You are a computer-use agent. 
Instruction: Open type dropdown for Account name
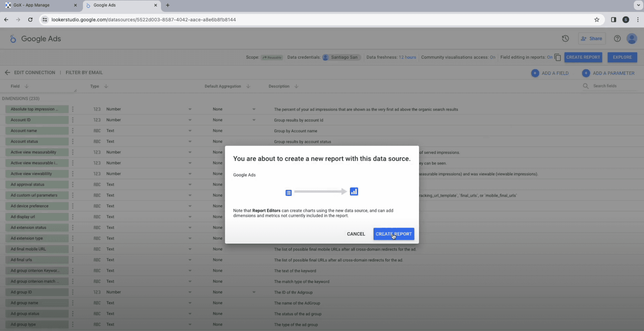pos(190,131)
